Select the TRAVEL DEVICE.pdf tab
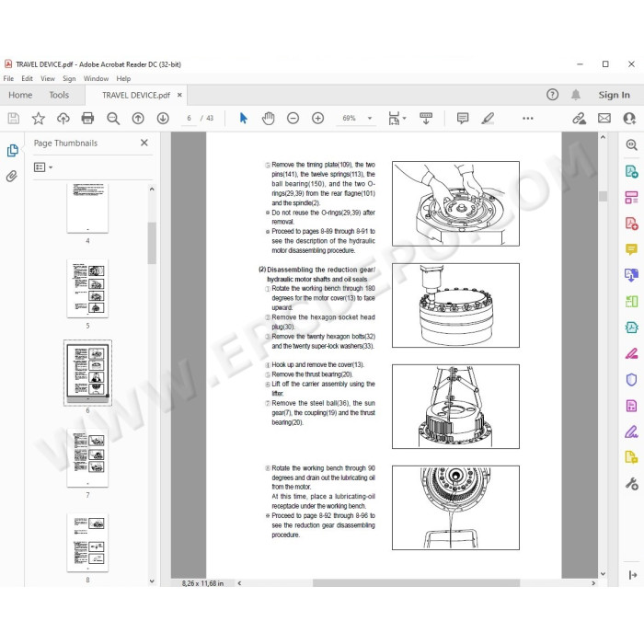This screenshot has width=644, height=644. [x=136, y=96]
